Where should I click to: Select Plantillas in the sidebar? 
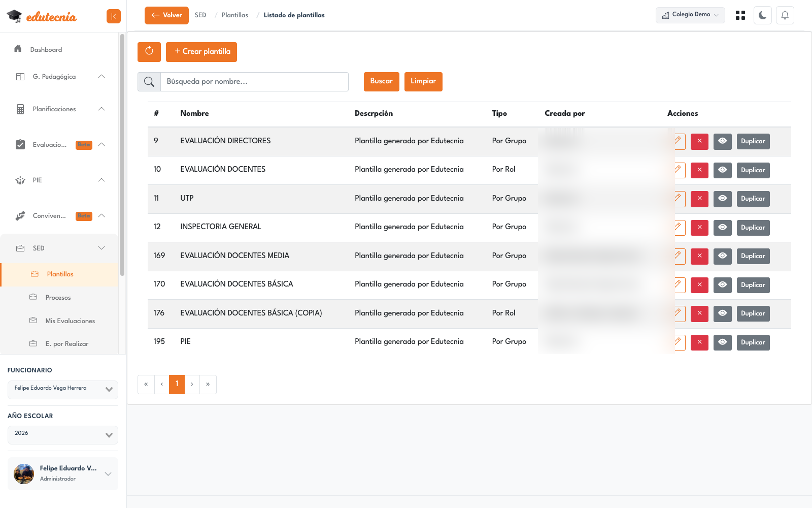point(60,274)
